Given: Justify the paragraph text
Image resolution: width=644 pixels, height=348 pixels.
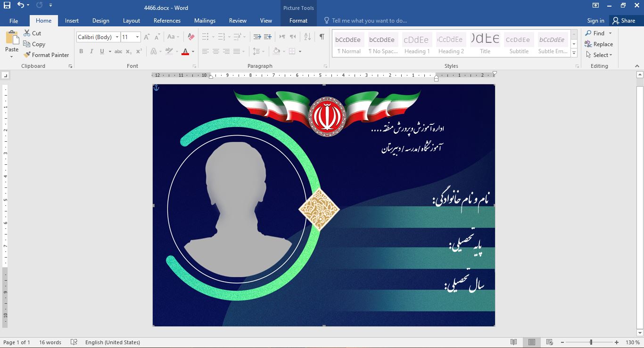Looking at the screenshot, I should (237, 51).
